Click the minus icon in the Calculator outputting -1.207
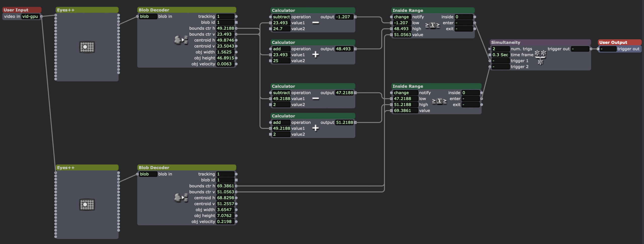 [x=315, y=23]
